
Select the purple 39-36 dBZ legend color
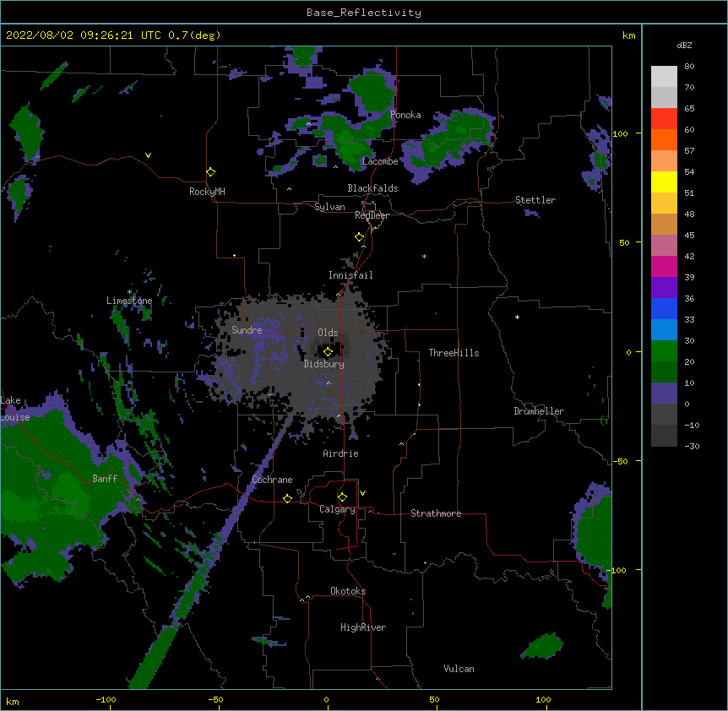tap(664, 288)
